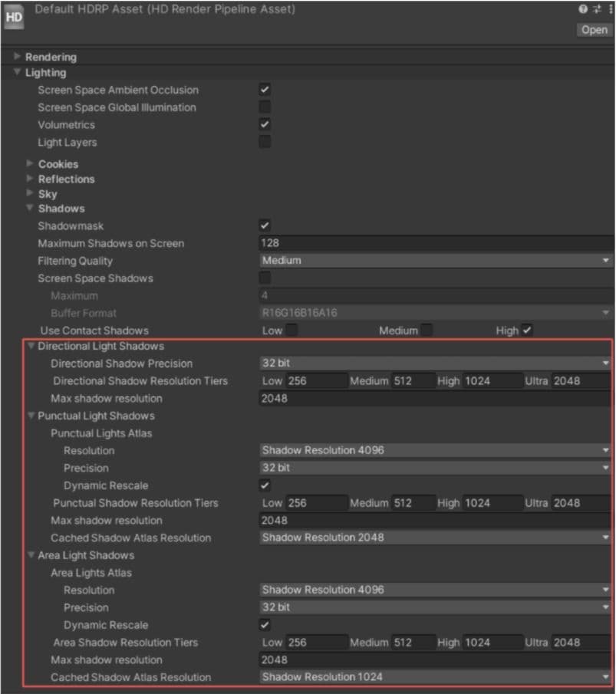
Task: Collapse Area Light Shadows foldout
Action: point(31,555)
